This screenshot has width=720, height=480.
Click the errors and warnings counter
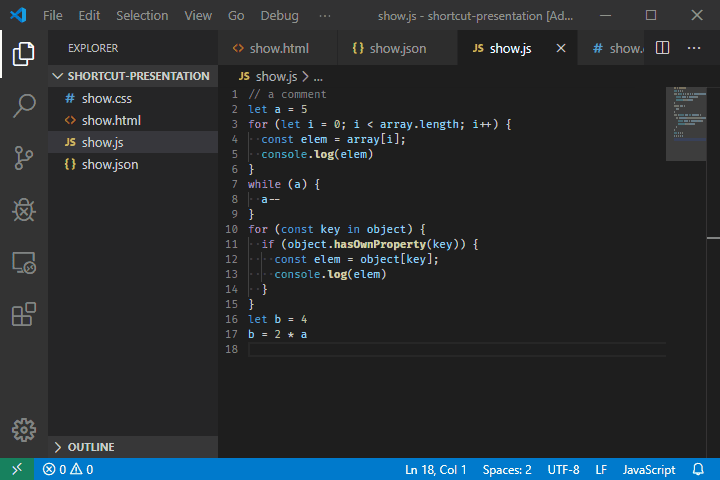[68, 469]
